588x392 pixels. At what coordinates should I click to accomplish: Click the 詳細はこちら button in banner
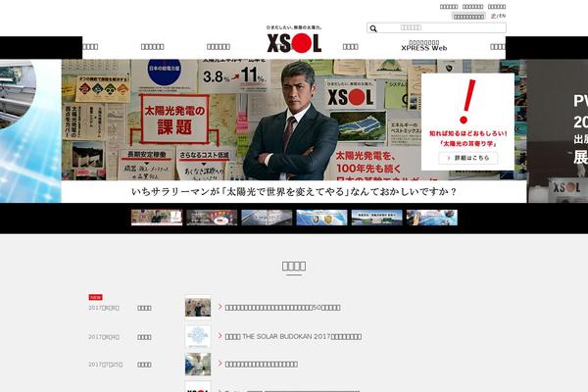[468, 158]
